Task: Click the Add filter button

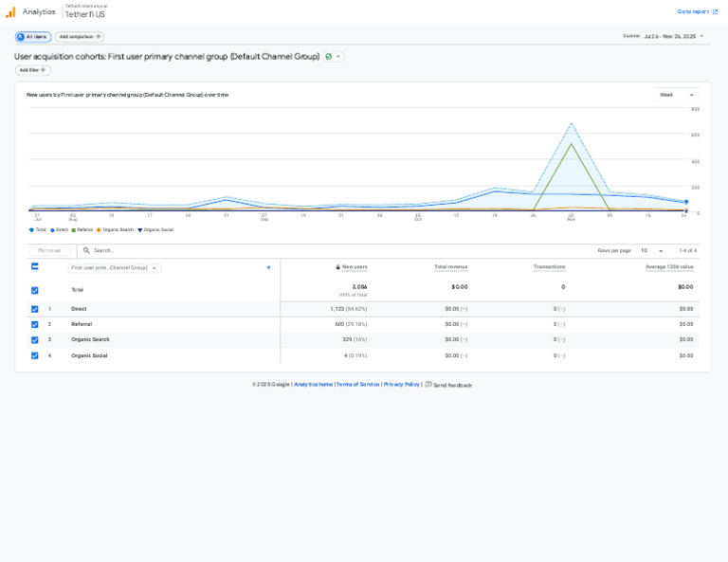Action: tap(33, 70)
